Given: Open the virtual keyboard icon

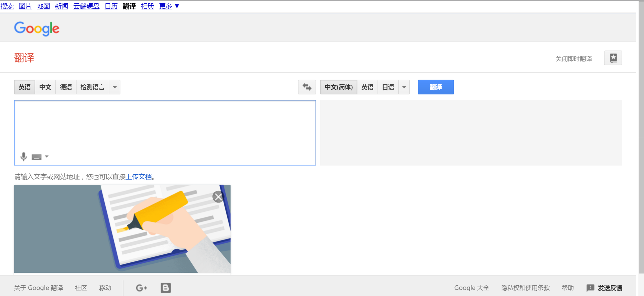Looking at the screenshot, I should coord(37,157).
